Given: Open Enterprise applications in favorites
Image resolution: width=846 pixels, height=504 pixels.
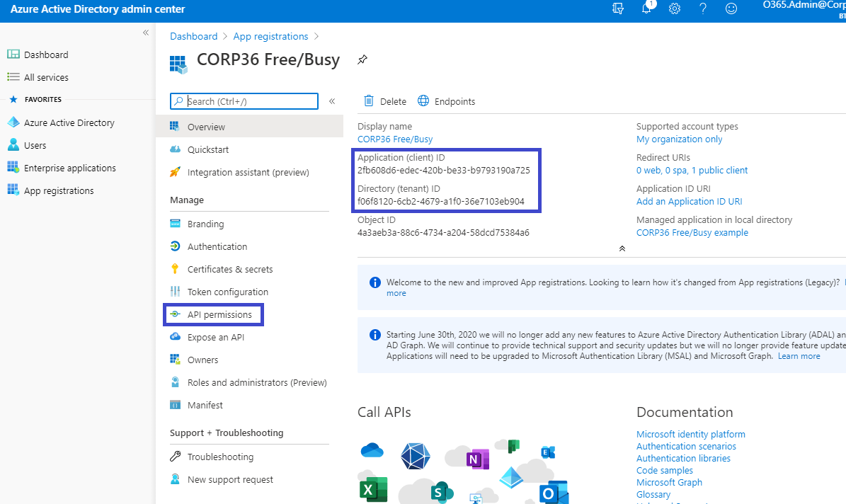Looking at the screenshot, I should tap(69, 168).
